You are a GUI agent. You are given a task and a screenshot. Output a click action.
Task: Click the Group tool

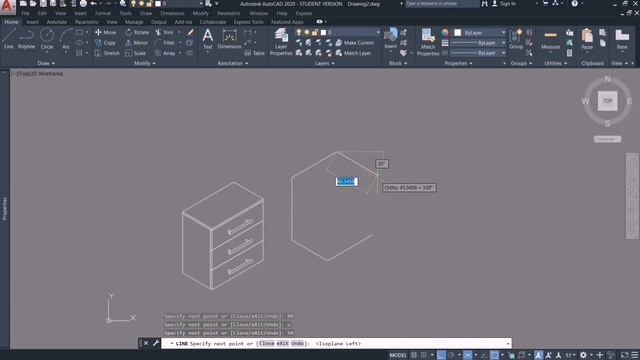[x=516, y=39]
